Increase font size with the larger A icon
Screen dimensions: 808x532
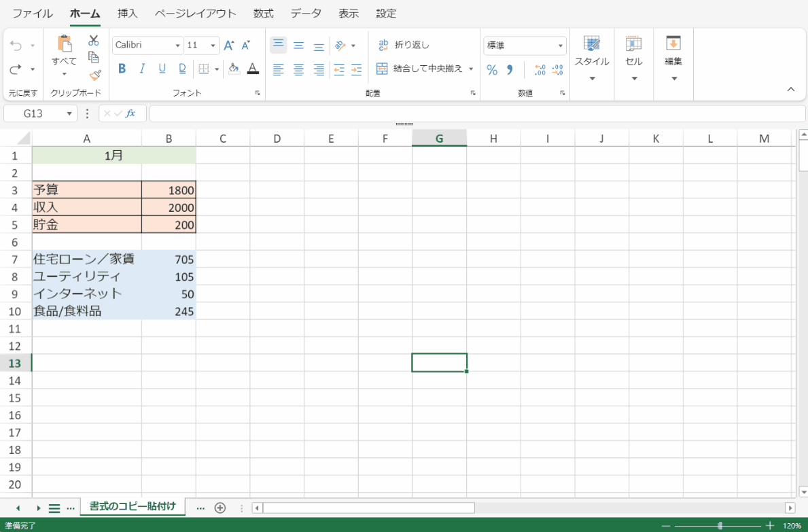229,46
